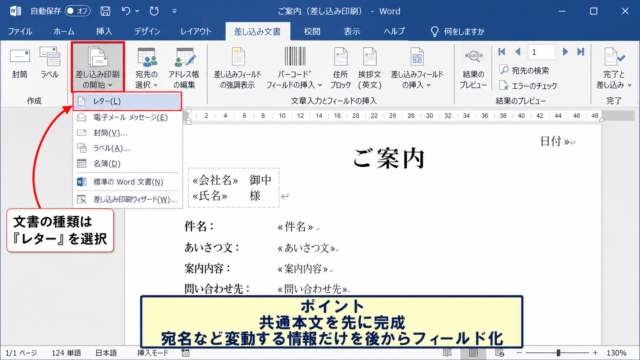Click Find Recipient (宛先の検索)

tap(524, 70)
